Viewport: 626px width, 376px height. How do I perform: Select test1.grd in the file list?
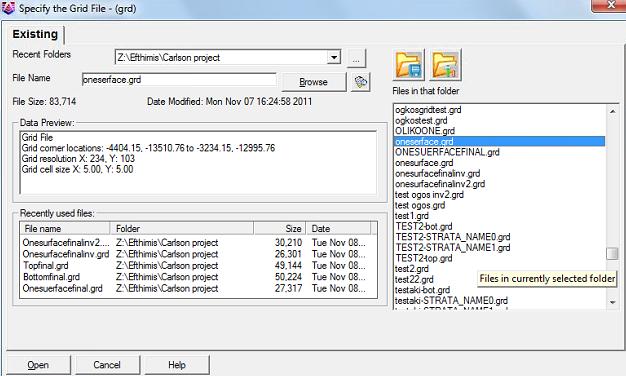tap(412, 216)
